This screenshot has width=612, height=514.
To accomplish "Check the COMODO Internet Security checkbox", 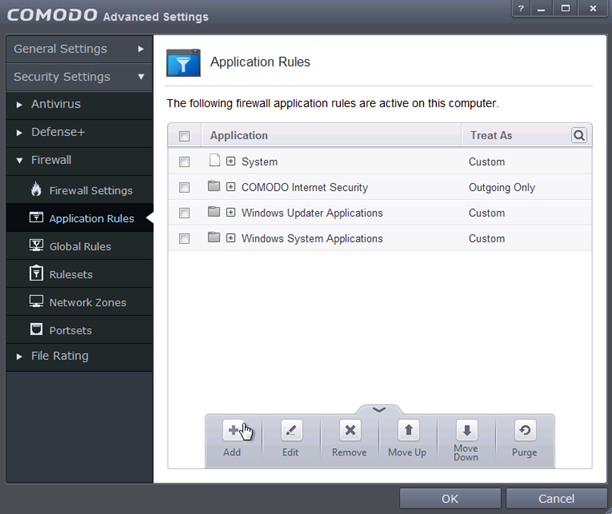I will (184, 187).
